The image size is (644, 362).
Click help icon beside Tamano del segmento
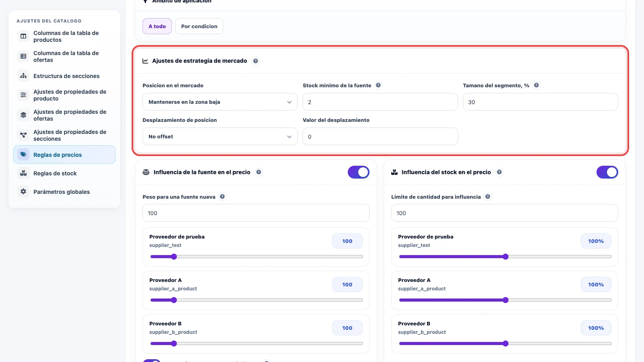click(537, 85)
